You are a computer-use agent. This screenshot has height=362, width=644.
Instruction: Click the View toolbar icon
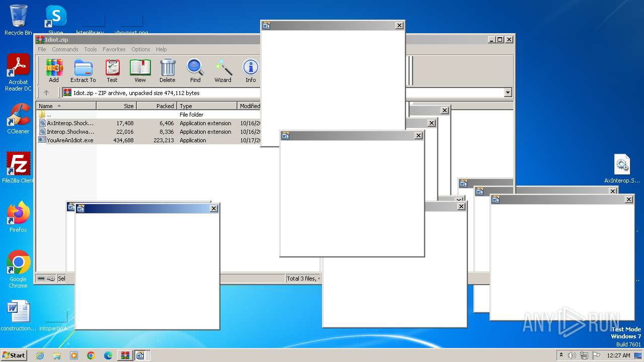[x=140, y=70]
